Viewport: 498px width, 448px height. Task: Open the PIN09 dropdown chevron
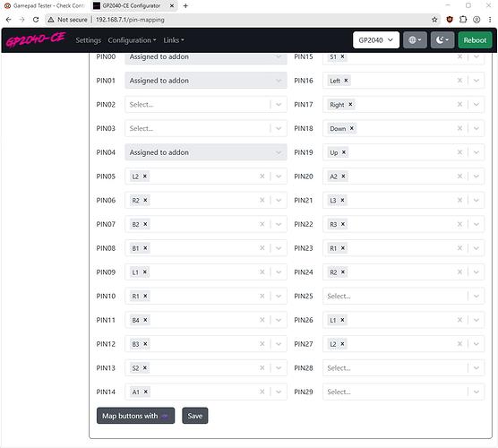tap(279, 272)
